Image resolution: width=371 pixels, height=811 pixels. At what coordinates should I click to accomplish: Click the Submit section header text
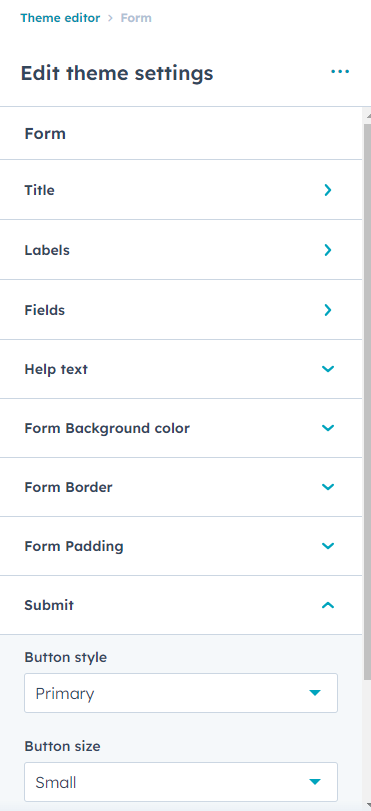[49, 605]
